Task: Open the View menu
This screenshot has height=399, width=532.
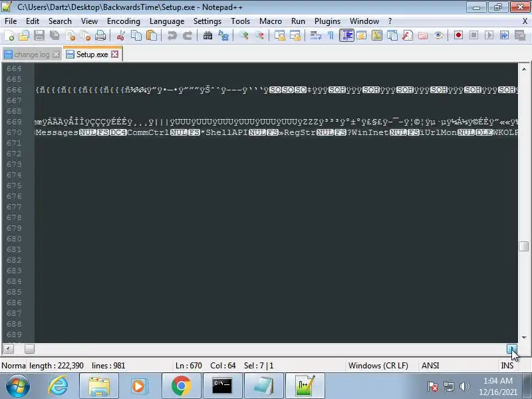Action: (89, 21)
